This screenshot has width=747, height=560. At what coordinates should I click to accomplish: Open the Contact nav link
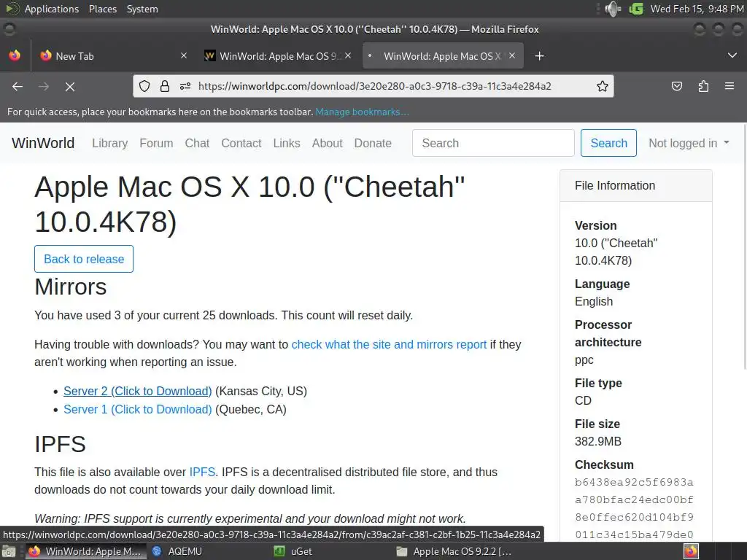pos(241,143)
